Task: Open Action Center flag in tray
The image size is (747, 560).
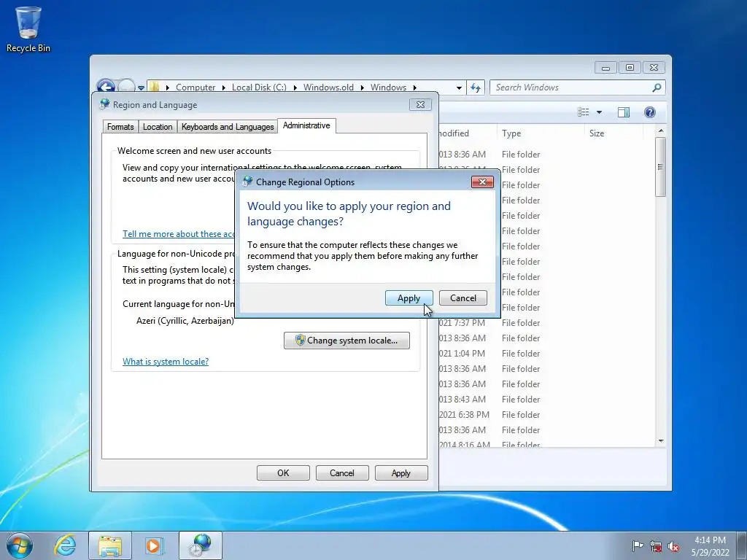Action: [x=638, y=545]
